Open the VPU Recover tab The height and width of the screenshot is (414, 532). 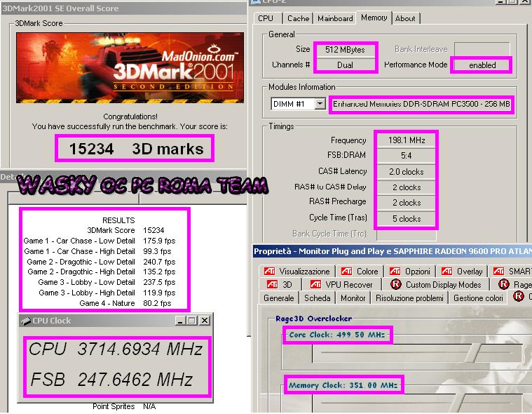coord(341,285)
